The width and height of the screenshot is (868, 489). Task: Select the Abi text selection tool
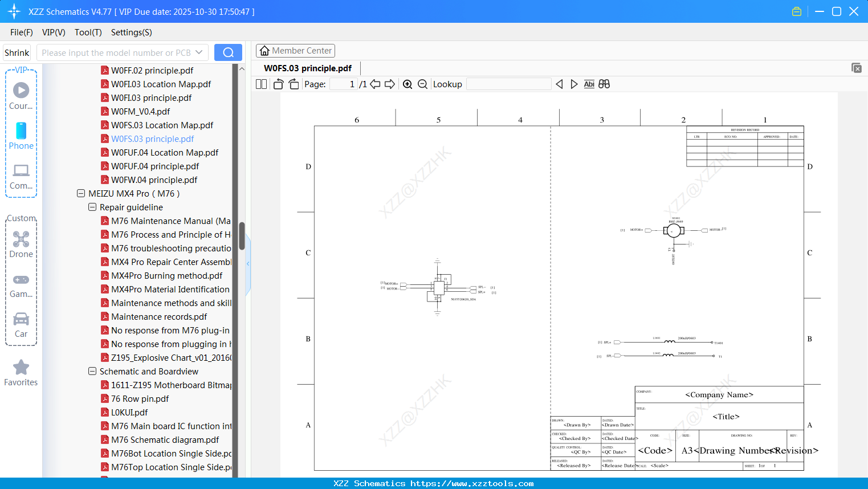pos(589,84)
